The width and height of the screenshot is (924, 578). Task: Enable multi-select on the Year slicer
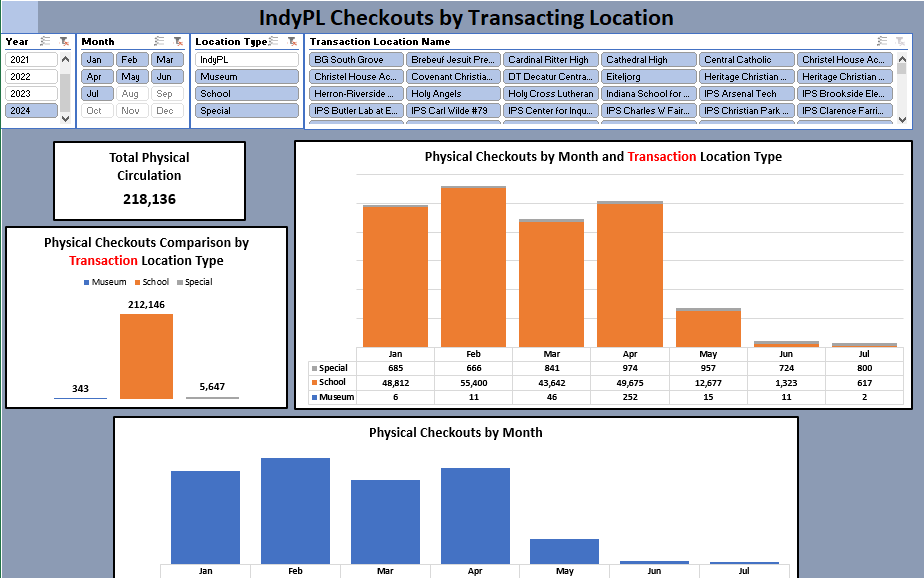(44, 41)
